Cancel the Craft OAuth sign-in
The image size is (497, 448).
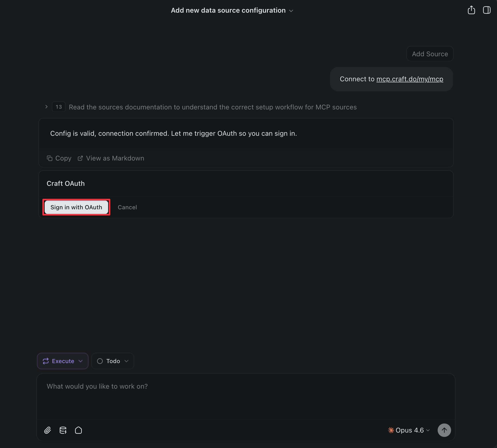pyautogui.click(x=127, y=207)
